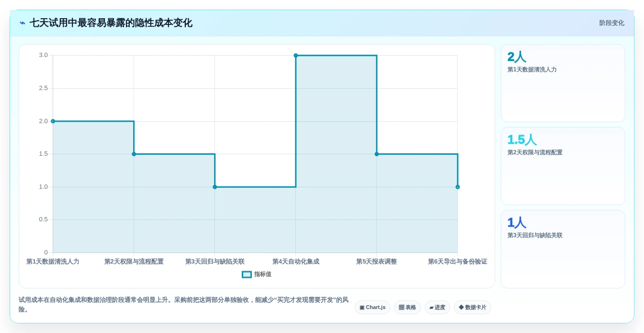The image size is (644, 333).
Task: Open the 1.5人 stat card
Action: 563,166
